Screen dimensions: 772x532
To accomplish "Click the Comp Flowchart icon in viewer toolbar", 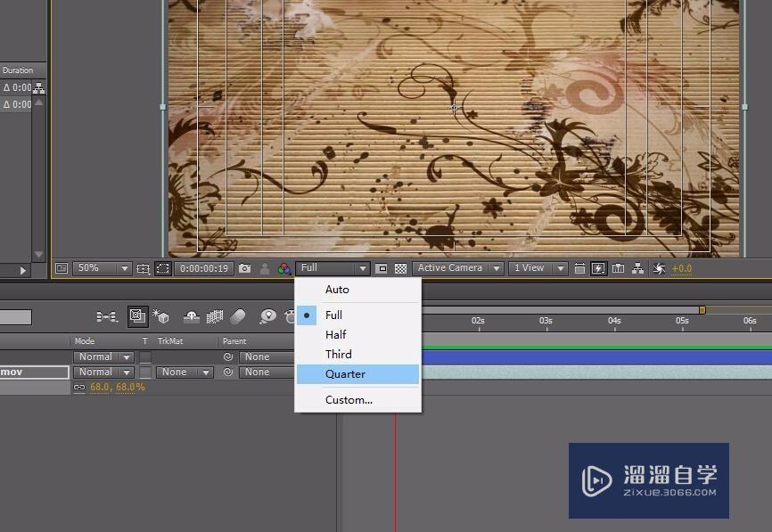I will tap(637, 268).
